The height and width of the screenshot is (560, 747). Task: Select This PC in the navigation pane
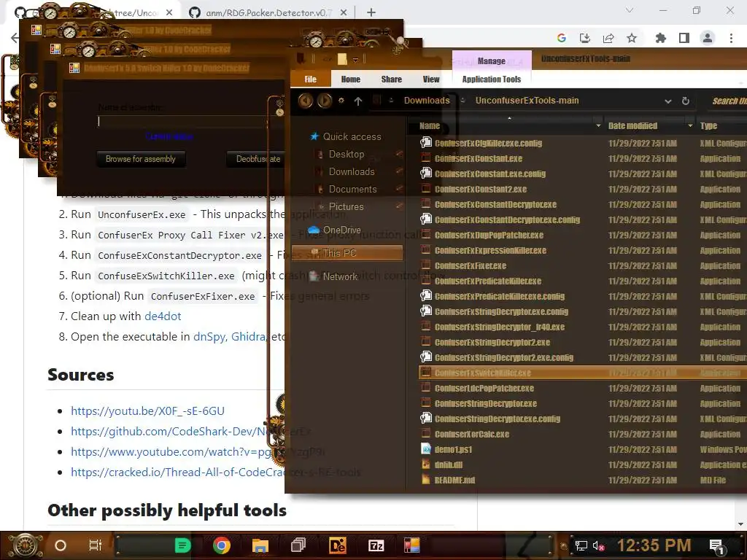(x=347, y=253)
